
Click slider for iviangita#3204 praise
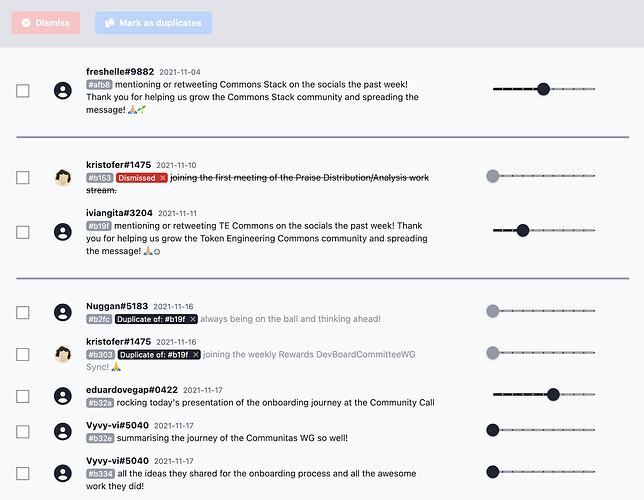pyautogui.click(x=543, y=230)
